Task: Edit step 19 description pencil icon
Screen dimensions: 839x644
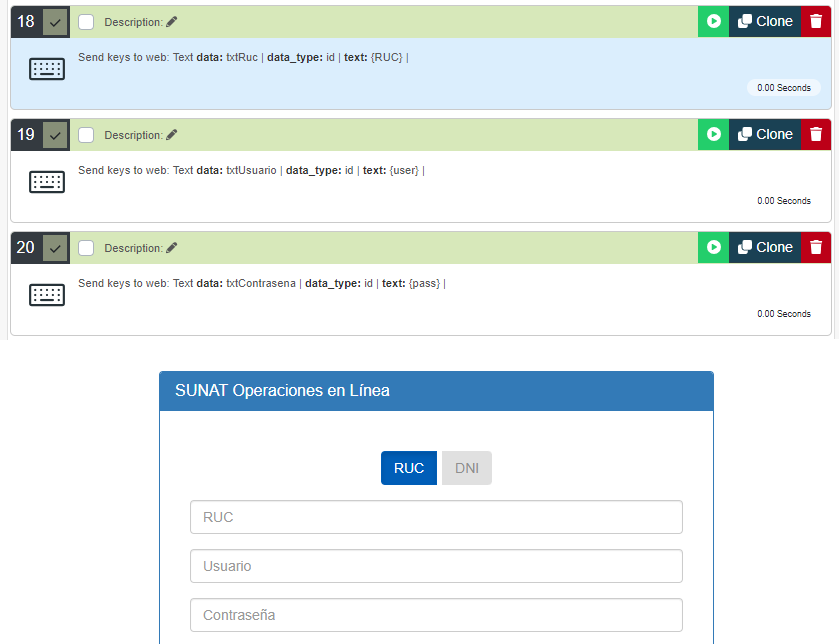Action: [172, 135]
